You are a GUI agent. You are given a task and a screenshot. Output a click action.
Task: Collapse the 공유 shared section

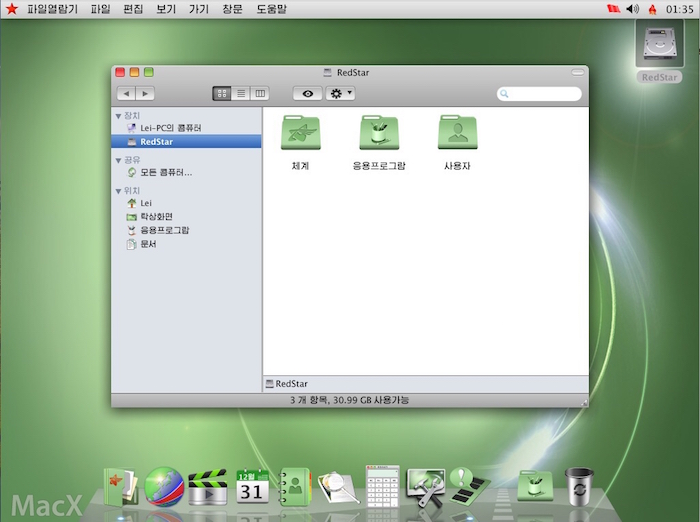[x=118, y=160]
